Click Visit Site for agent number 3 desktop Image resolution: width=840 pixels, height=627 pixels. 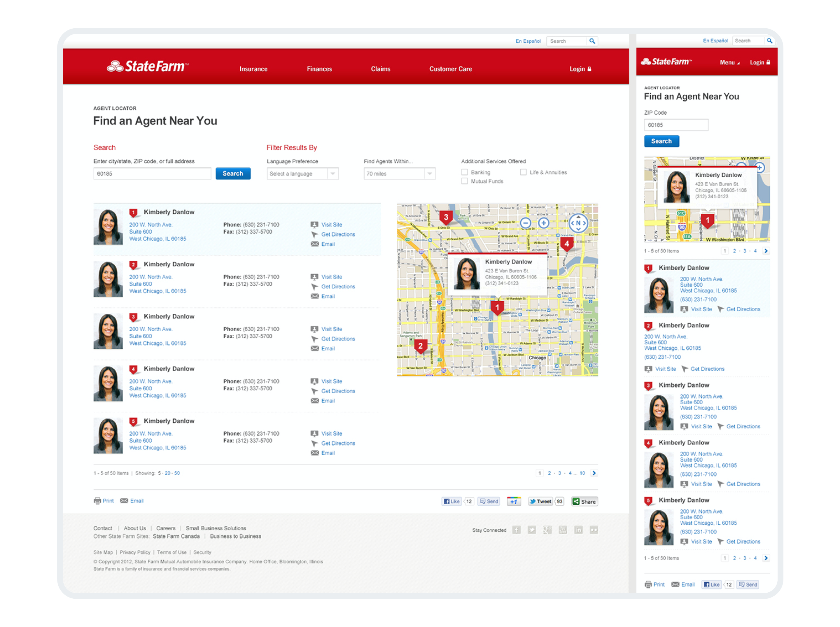tap(331, 329)
